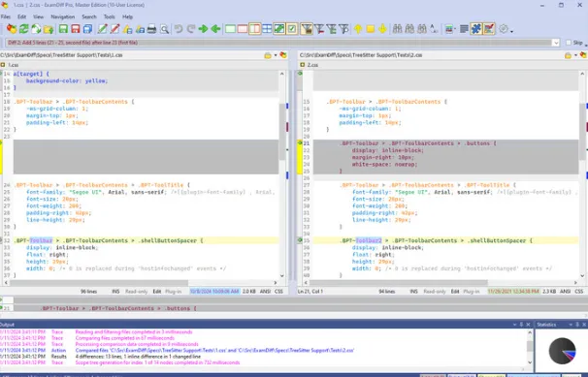Expand the gear options dropdown arrow
The width and height of the screenshot is (588, 377).
pos(512,31)
